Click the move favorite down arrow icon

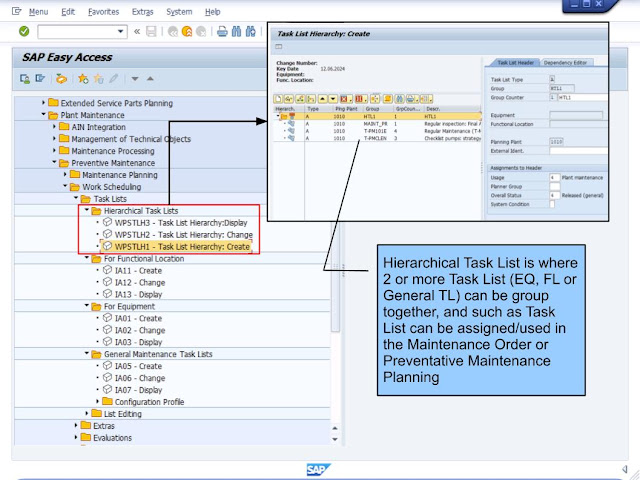pos(135,79)
